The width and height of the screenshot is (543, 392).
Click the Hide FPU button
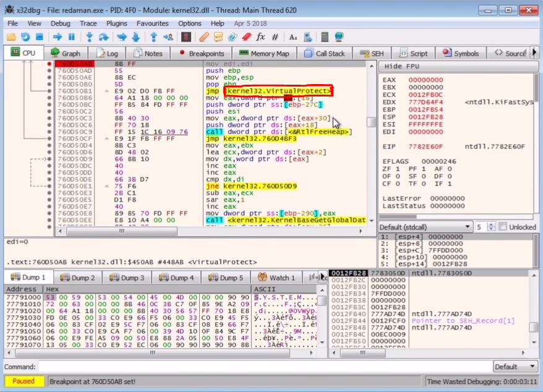click(458, 66)
